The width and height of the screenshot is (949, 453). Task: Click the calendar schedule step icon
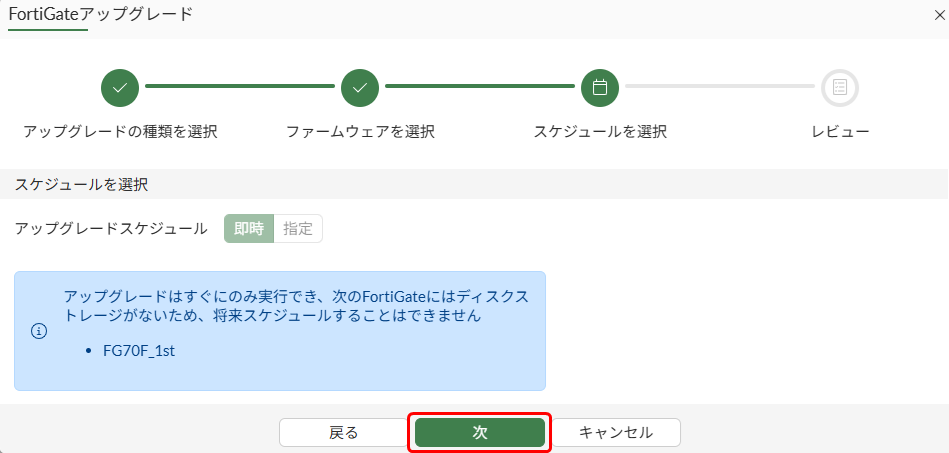[x=600, y=88]
